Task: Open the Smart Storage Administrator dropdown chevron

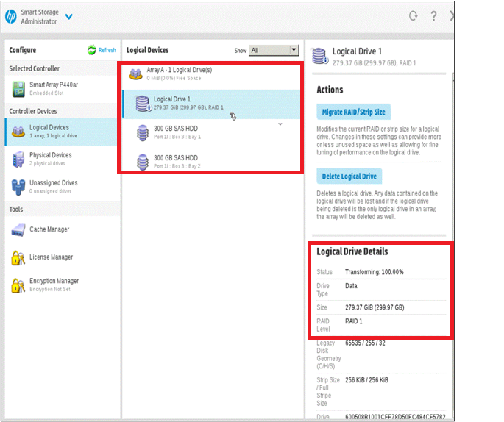Action: (68, 16)
